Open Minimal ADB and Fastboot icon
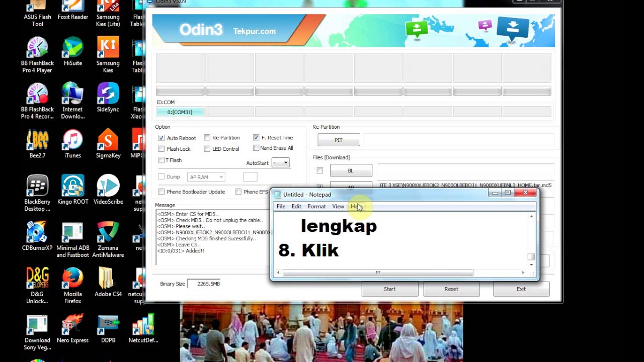The height and width of the screenshot is (362, 644). [x=72, y=240]
